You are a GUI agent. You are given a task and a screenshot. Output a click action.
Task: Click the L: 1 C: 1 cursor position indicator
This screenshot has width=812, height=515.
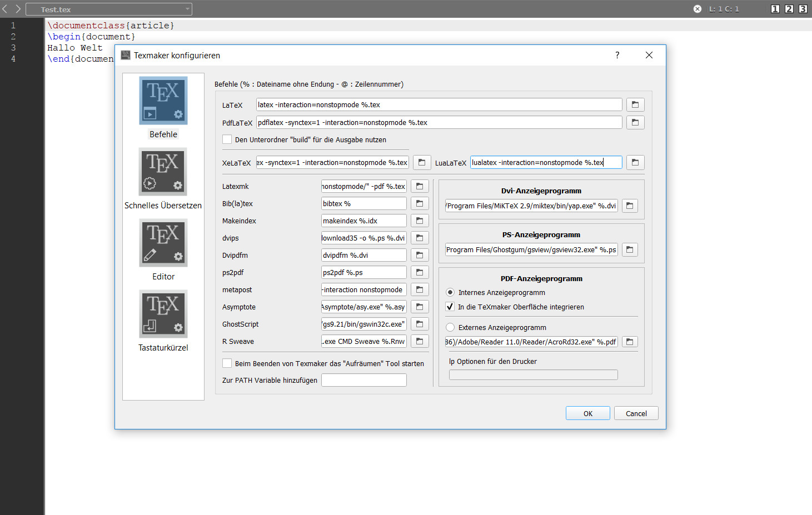(x=724, y=9)
